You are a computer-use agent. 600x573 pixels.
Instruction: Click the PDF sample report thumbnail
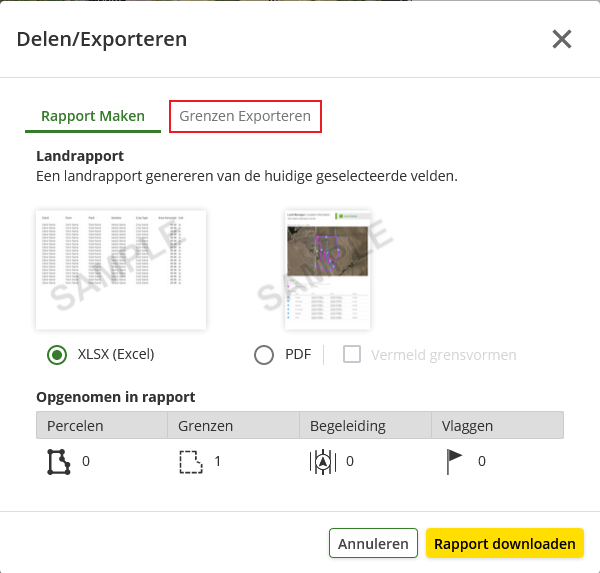tap(327, 269)
